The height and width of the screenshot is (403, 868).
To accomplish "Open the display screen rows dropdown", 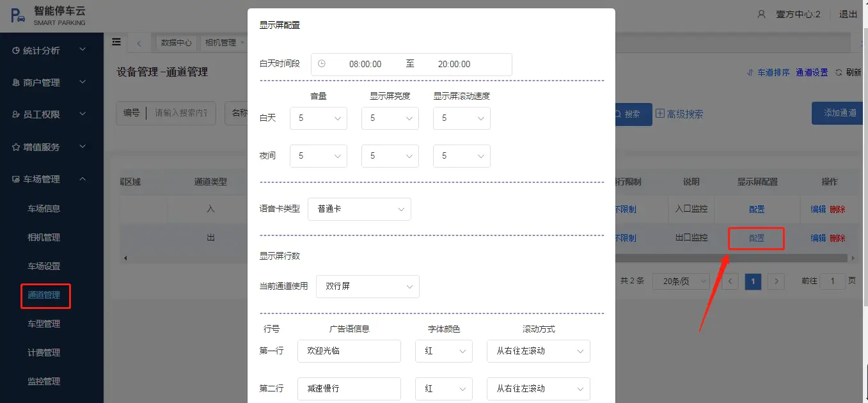I will tap(367, 287).
